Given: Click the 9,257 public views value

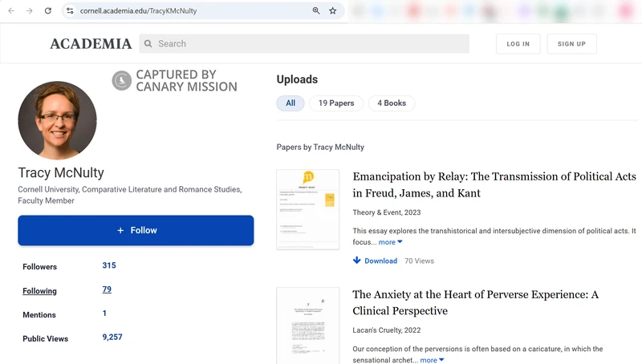Looking at the screenshot, I should (x=112, y=337).
